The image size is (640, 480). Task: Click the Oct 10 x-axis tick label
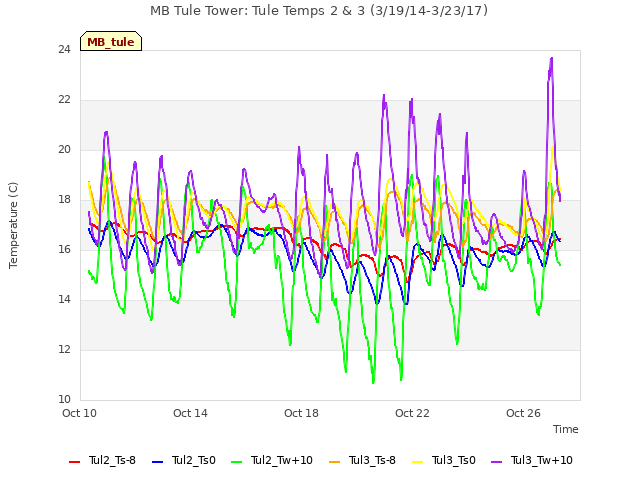tap(79, 413)
